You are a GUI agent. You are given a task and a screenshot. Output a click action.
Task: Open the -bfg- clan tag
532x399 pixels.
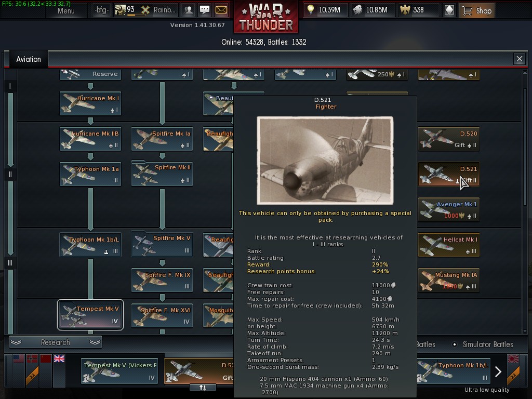(101, 10)
